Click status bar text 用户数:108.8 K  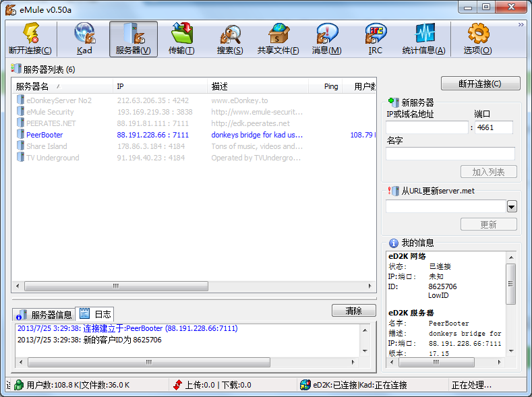pyautogui.click(x=53, y=385)
